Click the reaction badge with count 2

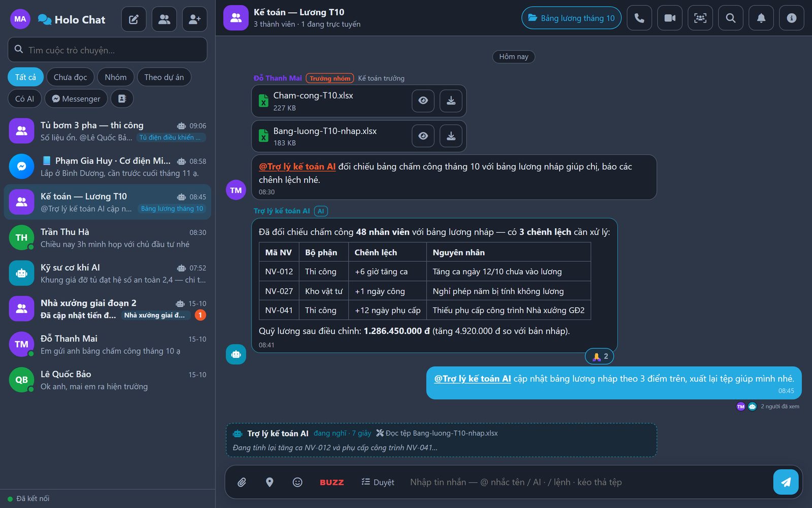pyautogui.click(x=600, y=357)
